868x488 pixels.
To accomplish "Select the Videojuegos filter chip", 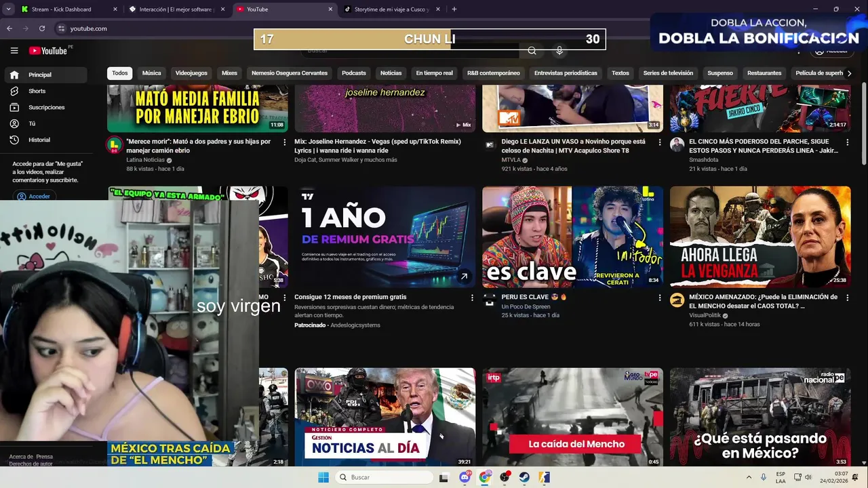I will (191, 73).
